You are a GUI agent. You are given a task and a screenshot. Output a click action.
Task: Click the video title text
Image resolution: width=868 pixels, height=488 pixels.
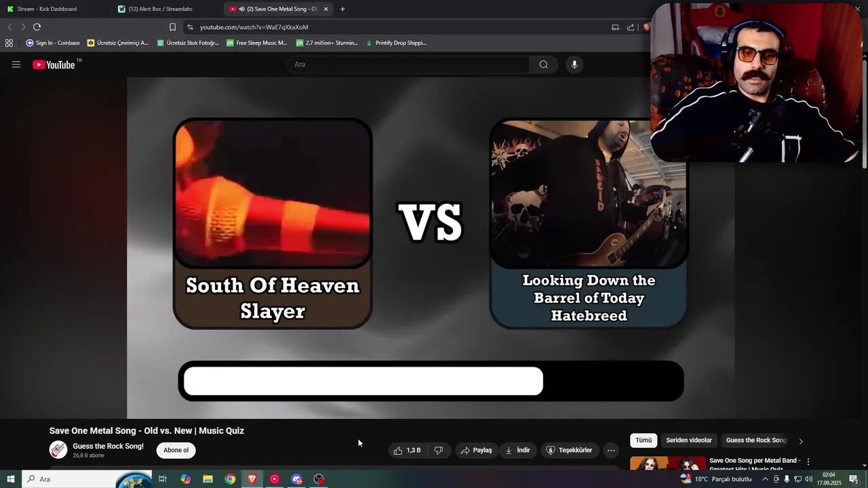pos(146,430)
